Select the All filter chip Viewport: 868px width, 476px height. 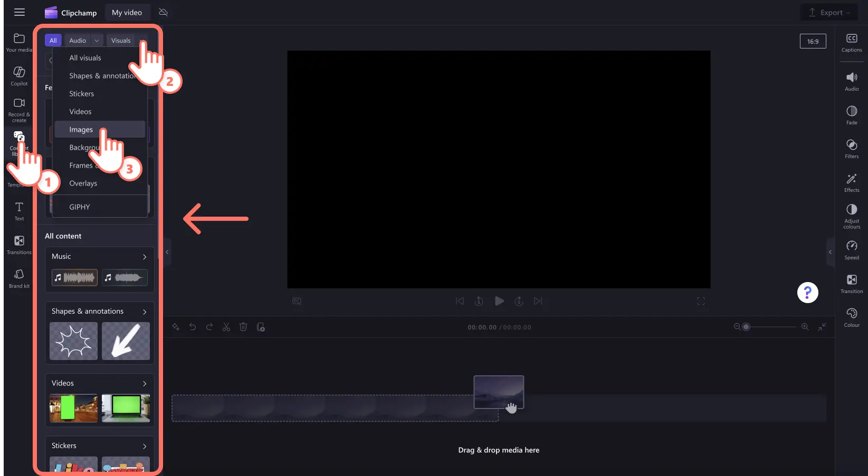tap(53, 41)
